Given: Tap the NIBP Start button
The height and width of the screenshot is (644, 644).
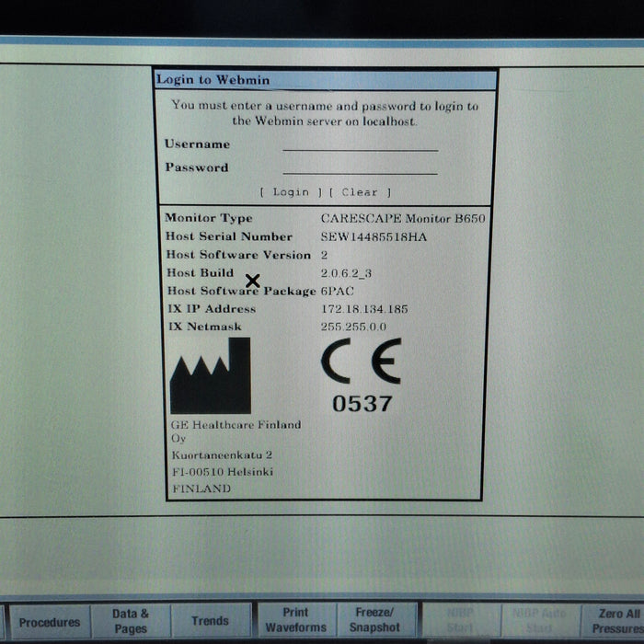Looking at the screenshot, I should point(461,620).
